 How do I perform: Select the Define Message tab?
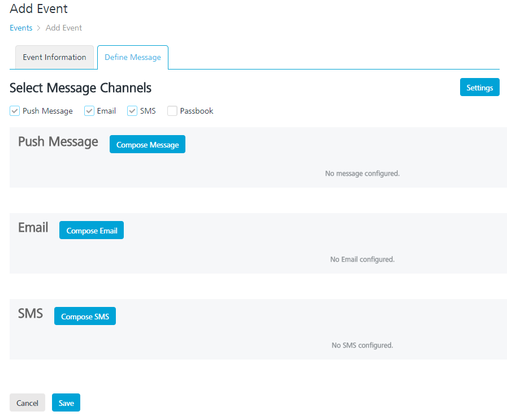pos(133,57)
